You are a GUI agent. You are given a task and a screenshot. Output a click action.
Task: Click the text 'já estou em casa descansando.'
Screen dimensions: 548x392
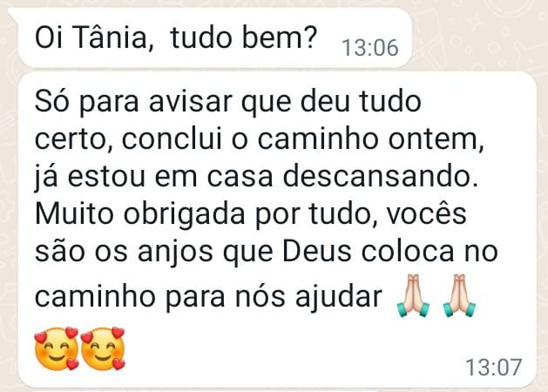tap(256, 177)
